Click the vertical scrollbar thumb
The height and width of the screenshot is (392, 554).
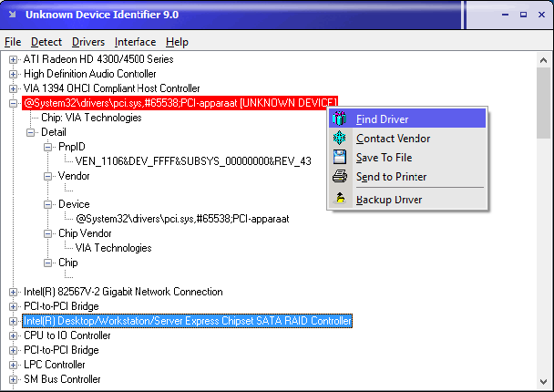pos(543,103)
